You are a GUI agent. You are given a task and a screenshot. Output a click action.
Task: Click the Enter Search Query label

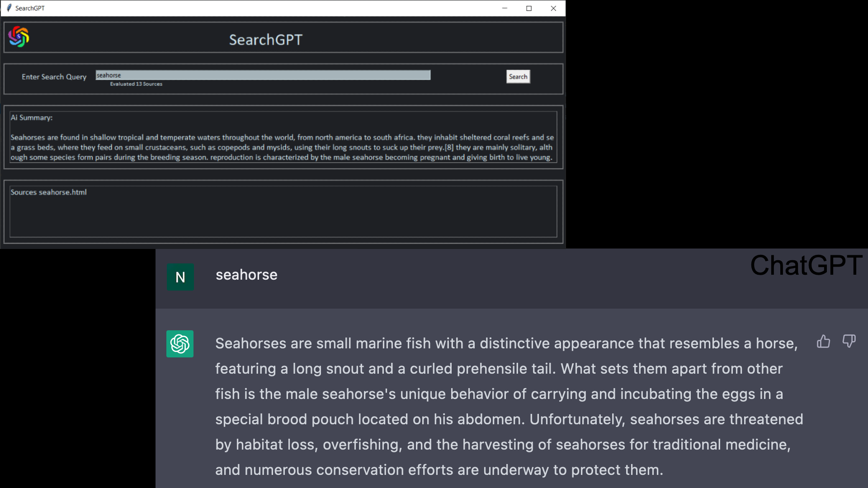54,77
